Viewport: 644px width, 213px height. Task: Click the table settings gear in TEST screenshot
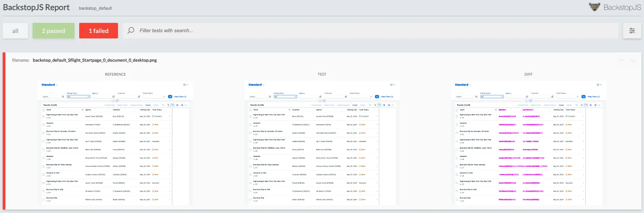pos(384,105)
